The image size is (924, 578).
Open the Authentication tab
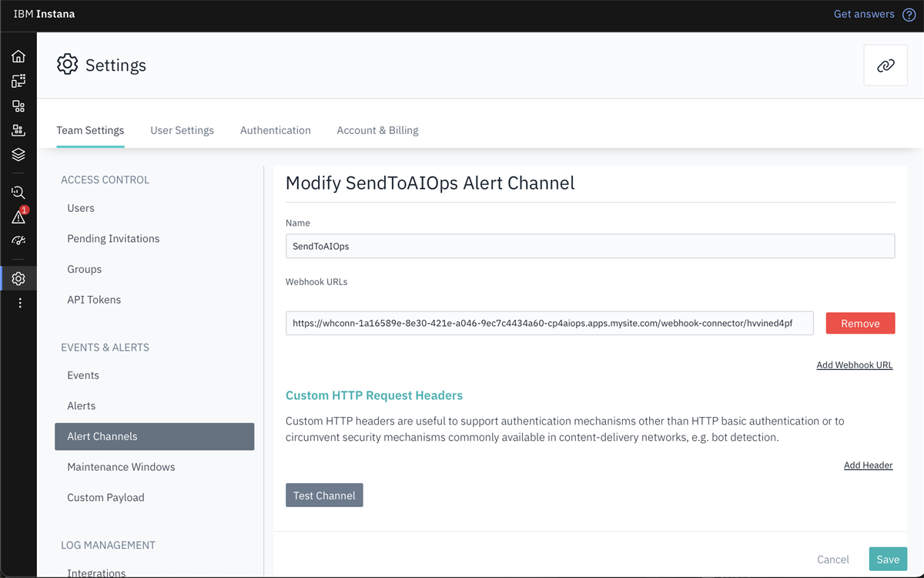pyautogui.click(x=276, y=130)
